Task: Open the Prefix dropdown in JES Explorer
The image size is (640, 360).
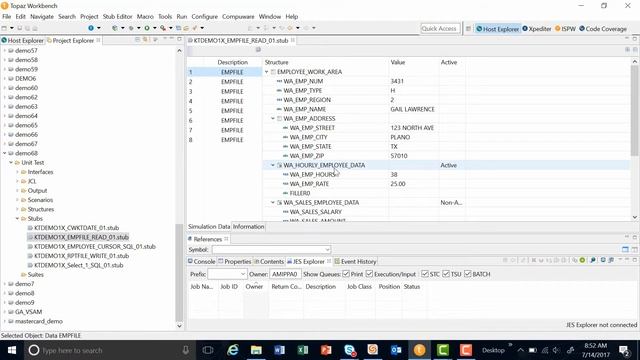Action: click(x=243, y=274)
